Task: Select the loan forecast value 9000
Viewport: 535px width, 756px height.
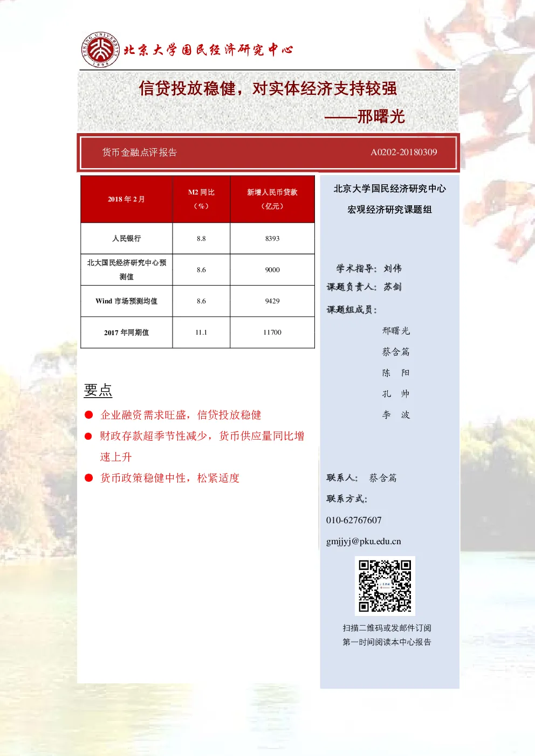Action: point(272,269)
